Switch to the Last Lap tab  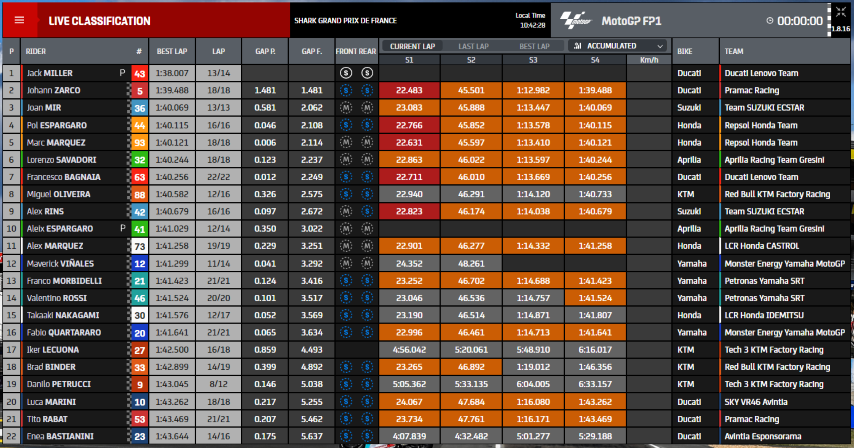tap(473, 46)
